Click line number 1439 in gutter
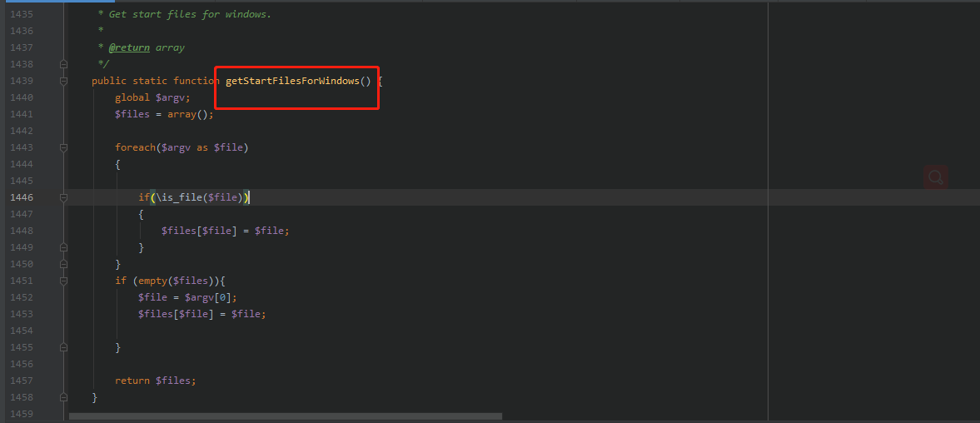Image resolution: width=980 pixels, height=423 pixels. 22,81
